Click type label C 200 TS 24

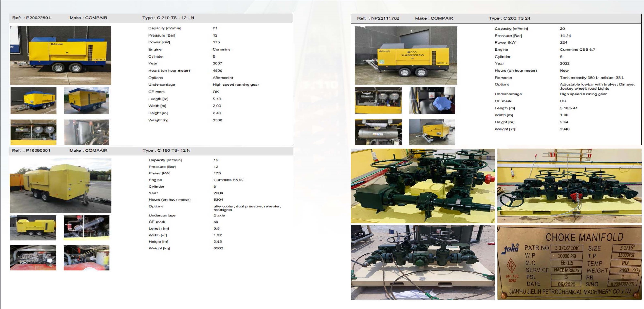point(516,18)
